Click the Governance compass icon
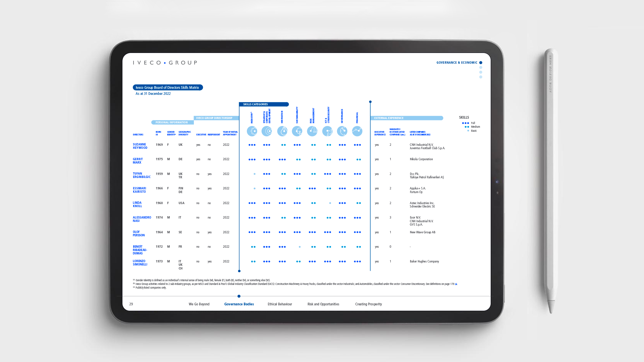 coord(342,131)
